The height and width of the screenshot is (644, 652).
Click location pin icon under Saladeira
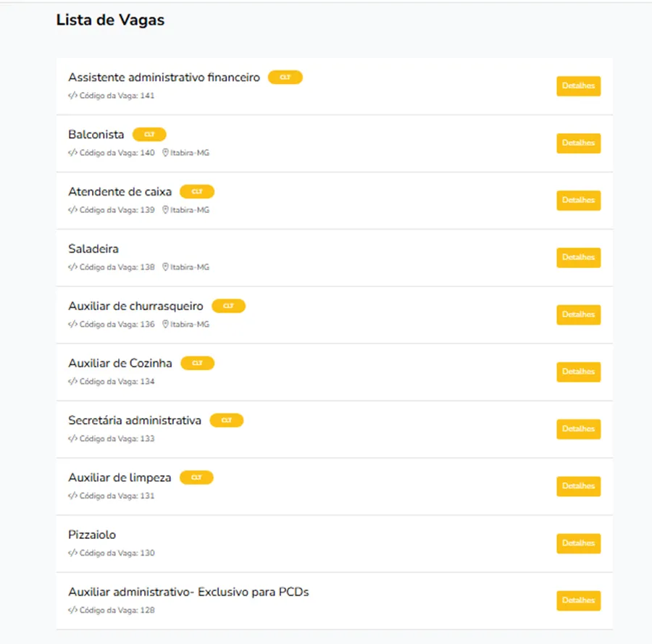click(165, 267)
